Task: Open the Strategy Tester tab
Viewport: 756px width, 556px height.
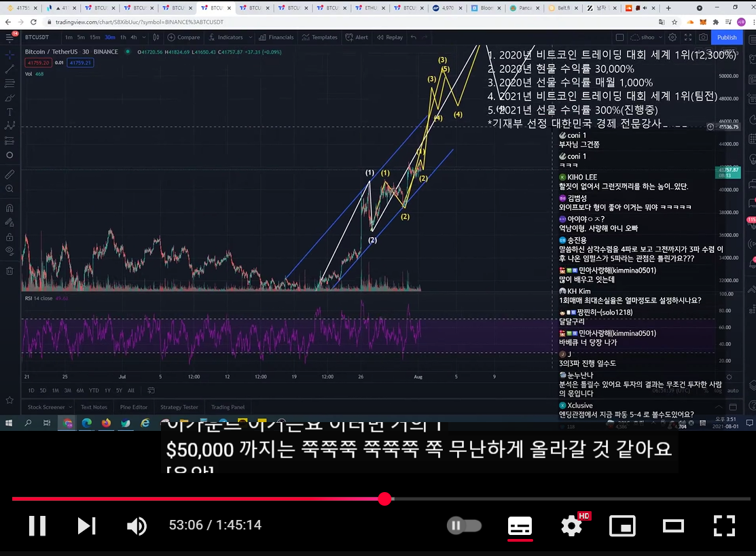Action: [179, 407]
